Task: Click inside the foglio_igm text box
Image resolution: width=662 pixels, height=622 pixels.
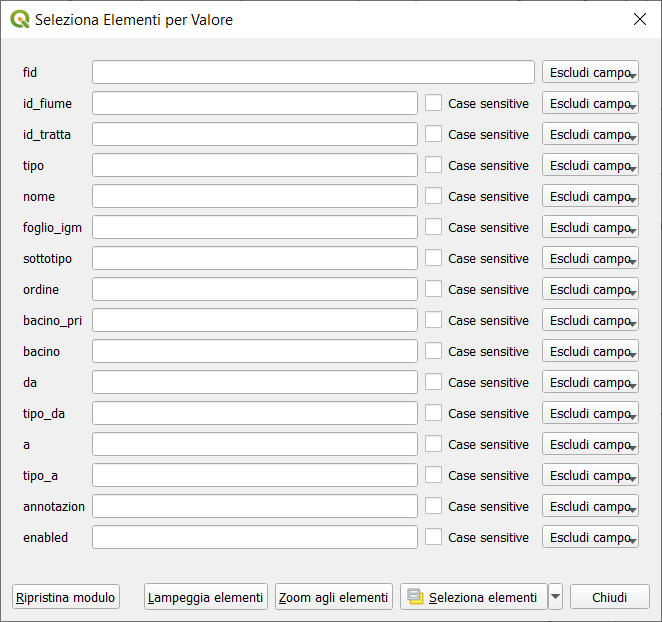Action: pyautogui.click(x=255, y=227)
